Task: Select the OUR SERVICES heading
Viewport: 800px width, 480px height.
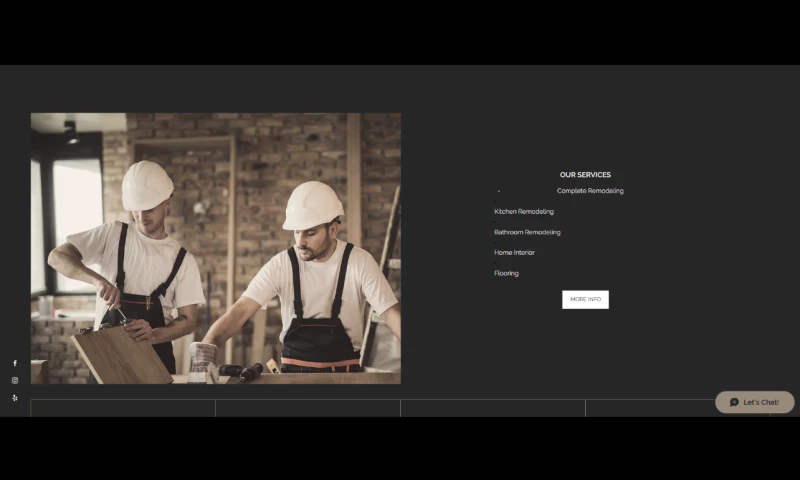Action: 585,174
